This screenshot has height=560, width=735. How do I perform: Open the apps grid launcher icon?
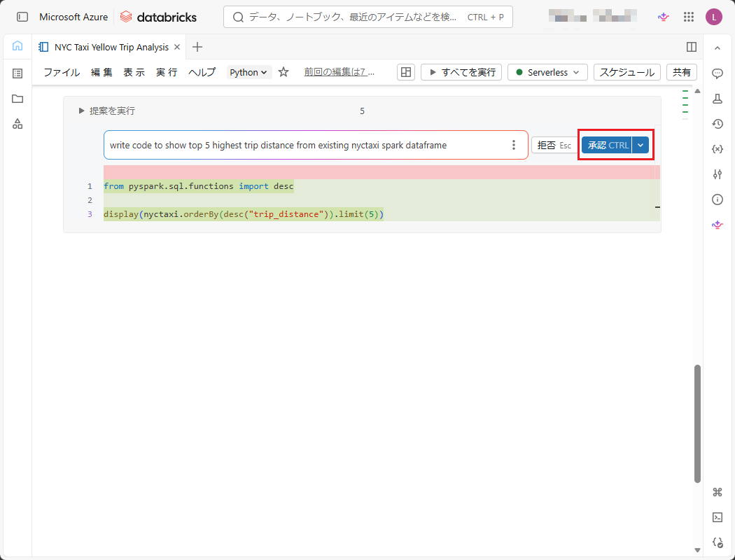[x=688, y=17]
